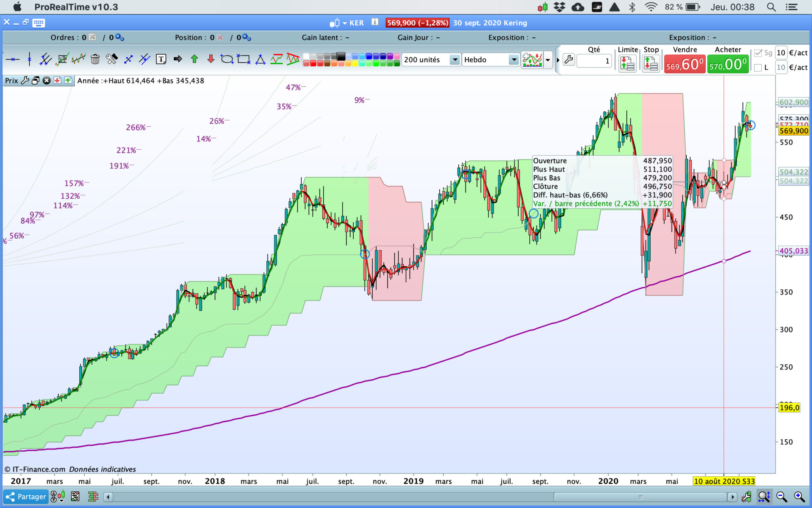Choose the triangle drawing tool
This screenshot has height=508, width=812.
(260, 60)
